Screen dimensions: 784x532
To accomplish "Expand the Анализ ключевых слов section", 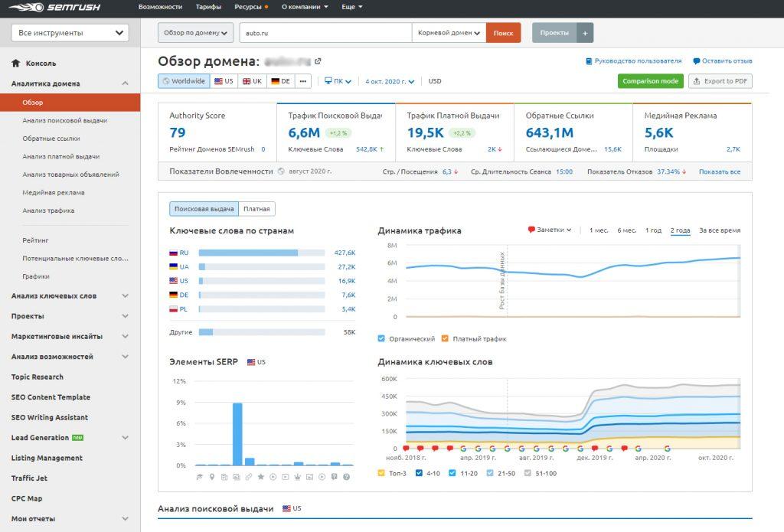I will tap(125, 296).
